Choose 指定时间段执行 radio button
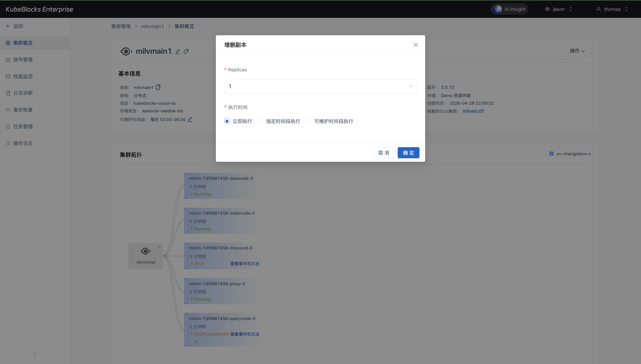The image size is (641, 364). point(260,121)
